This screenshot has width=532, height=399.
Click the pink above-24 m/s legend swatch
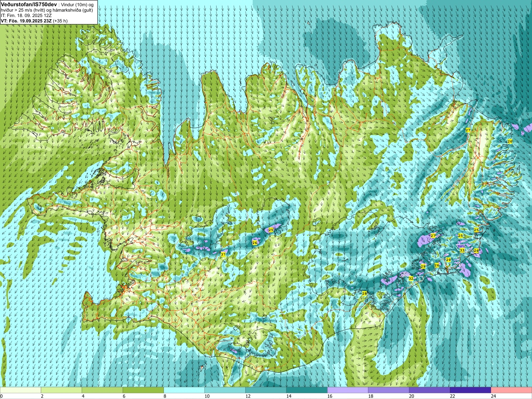point(512,390)
